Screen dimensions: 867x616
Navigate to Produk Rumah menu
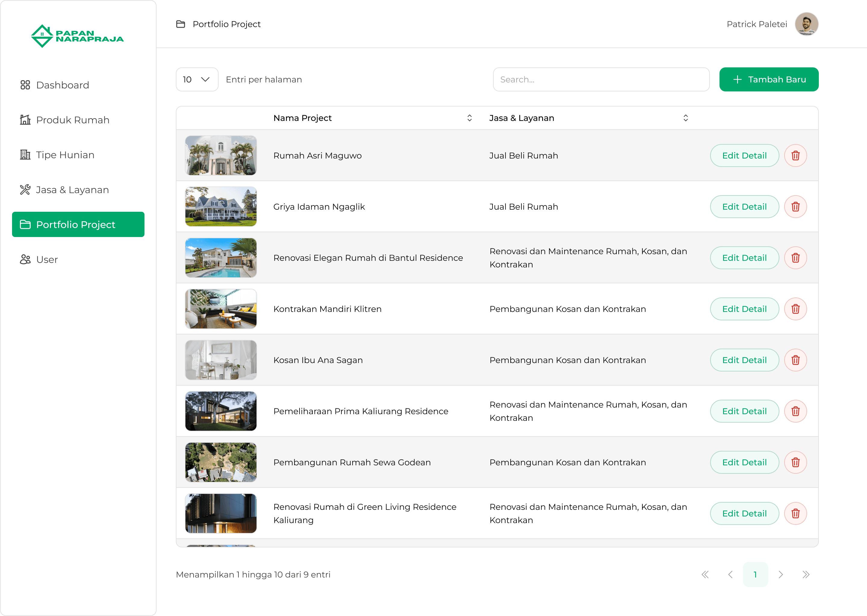(73, 120)
